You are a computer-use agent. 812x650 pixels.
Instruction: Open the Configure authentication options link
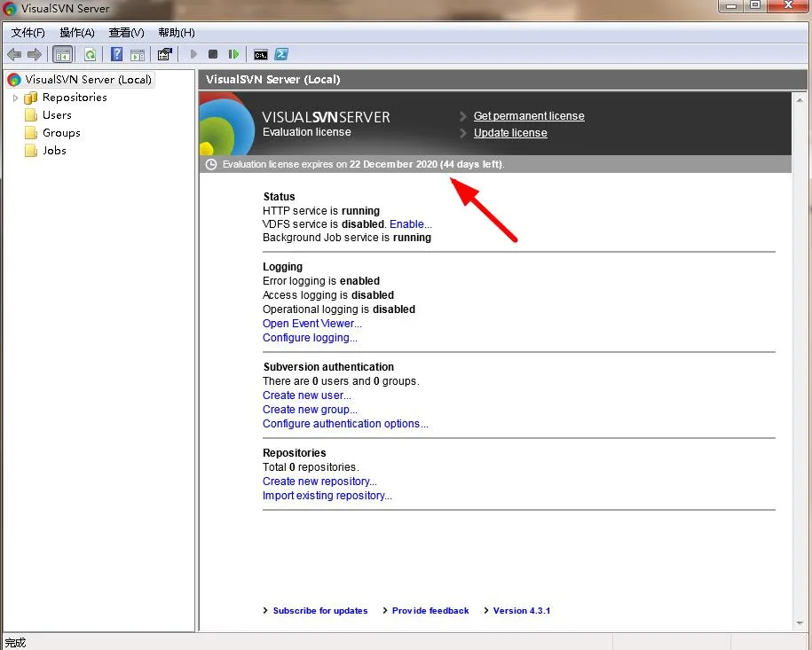(x=345, y=424)
